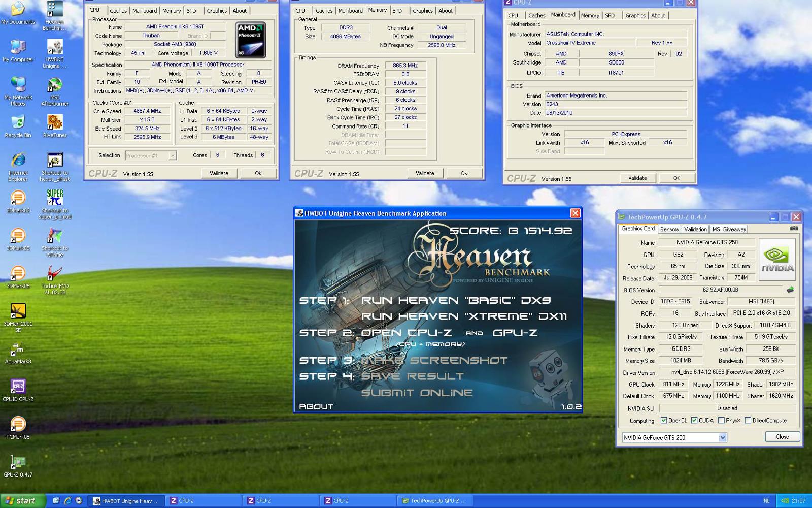This screenshot has width=812, height=508.
Task: Open Shortcut to wPrime icon
Action: (54, 242)
